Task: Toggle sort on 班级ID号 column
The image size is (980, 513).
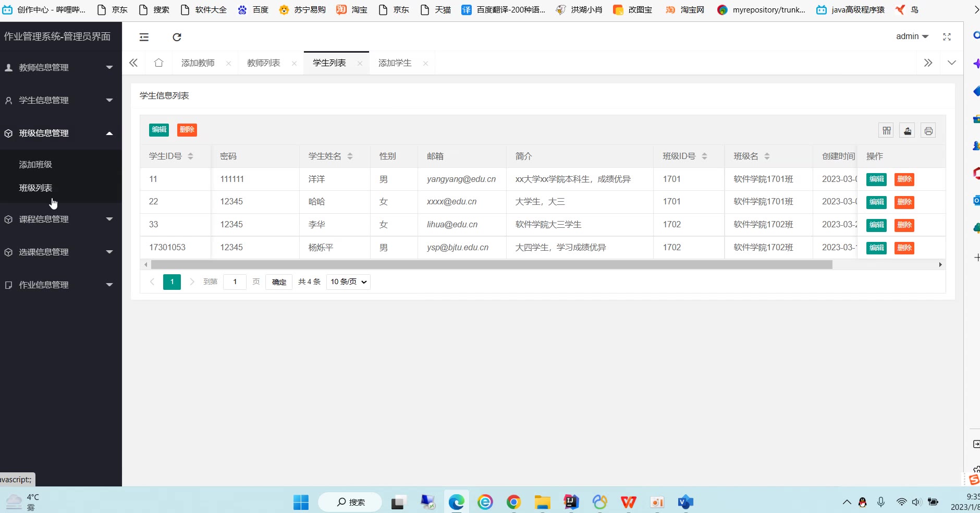Action: pyautogui.click(x=704, y=156)
